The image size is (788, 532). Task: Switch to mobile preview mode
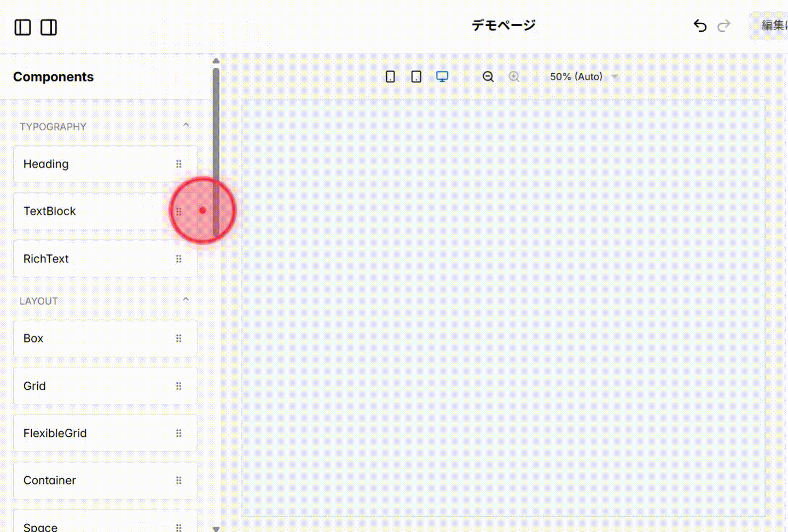[x=390, y=77]
